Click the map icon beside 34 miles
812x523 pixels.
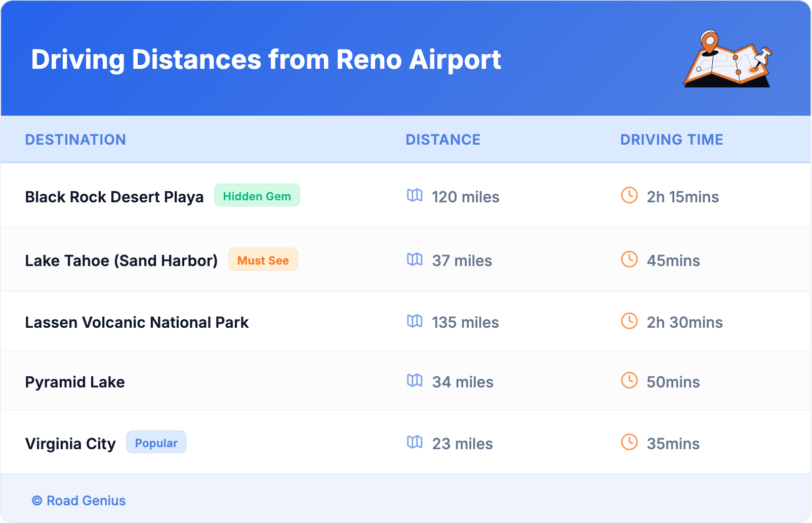tap(415, 380)
